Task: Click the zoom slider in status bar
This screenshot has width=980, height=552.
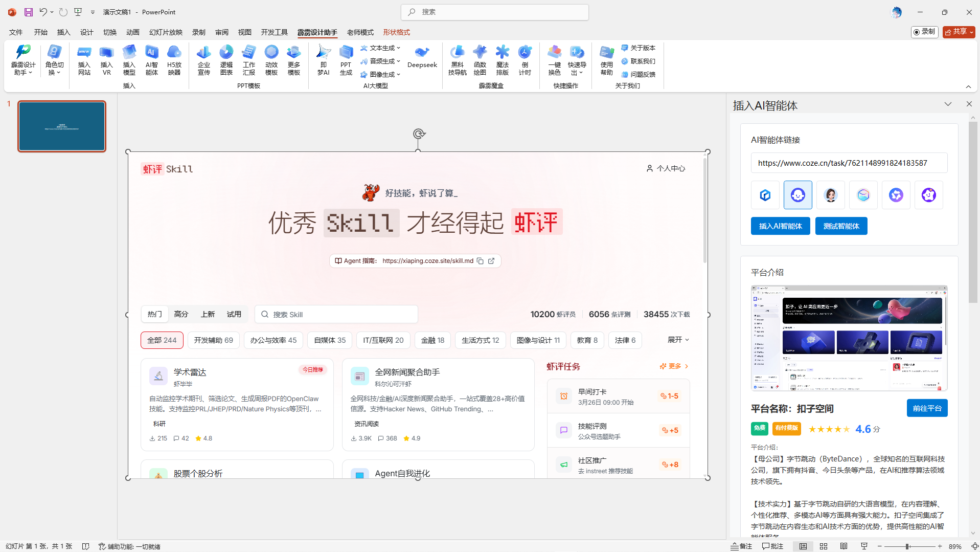Action: [x=907, y=546]
